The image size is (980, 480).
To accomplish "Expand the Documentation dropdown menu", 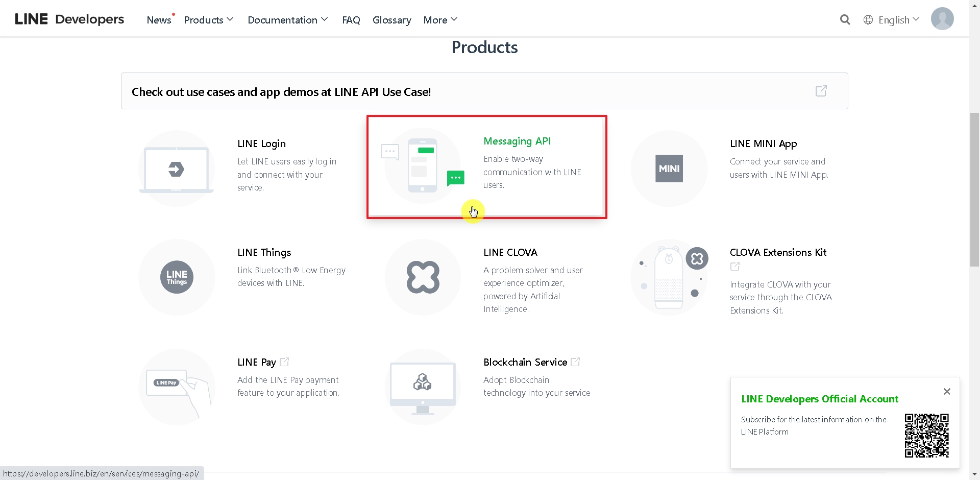I will tap(287, 20).
